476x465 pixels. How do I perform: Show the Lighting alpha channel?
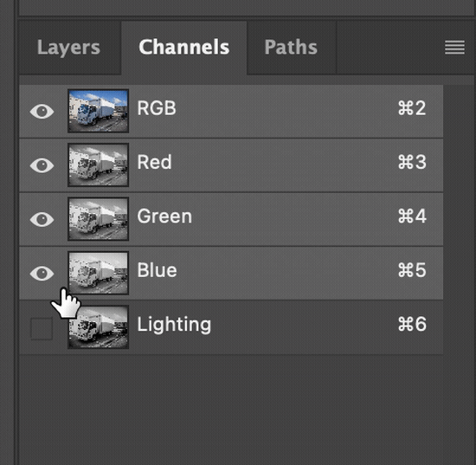(x=42, y=328)
